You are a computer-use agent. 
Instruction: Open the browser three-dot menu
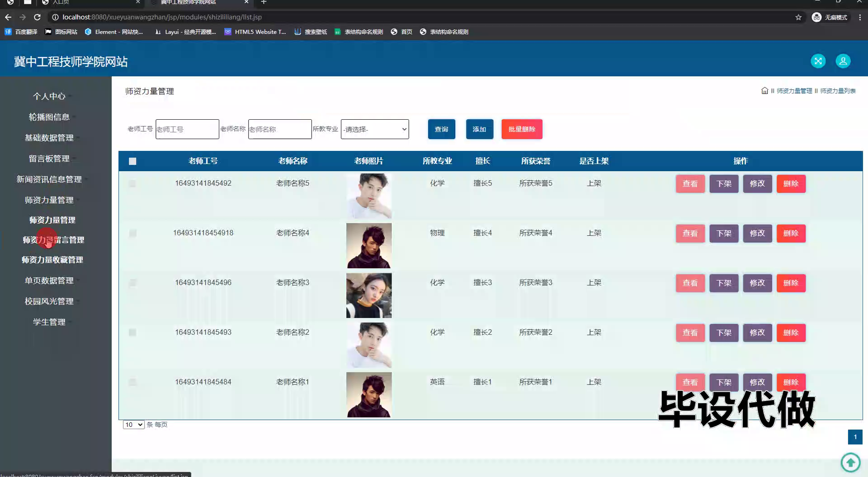[x=860, y=17]
